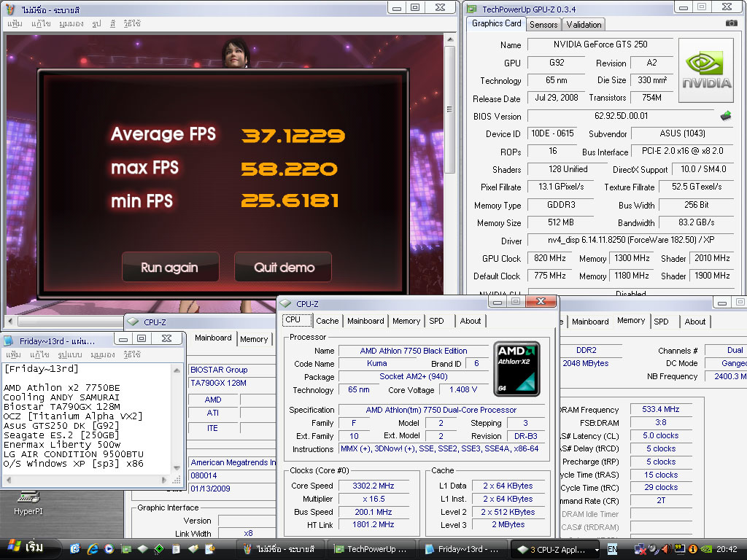The image size is (747, 560).
Task: Open the Friday~13rd taskbar button
Action: [x=462, y=549]
